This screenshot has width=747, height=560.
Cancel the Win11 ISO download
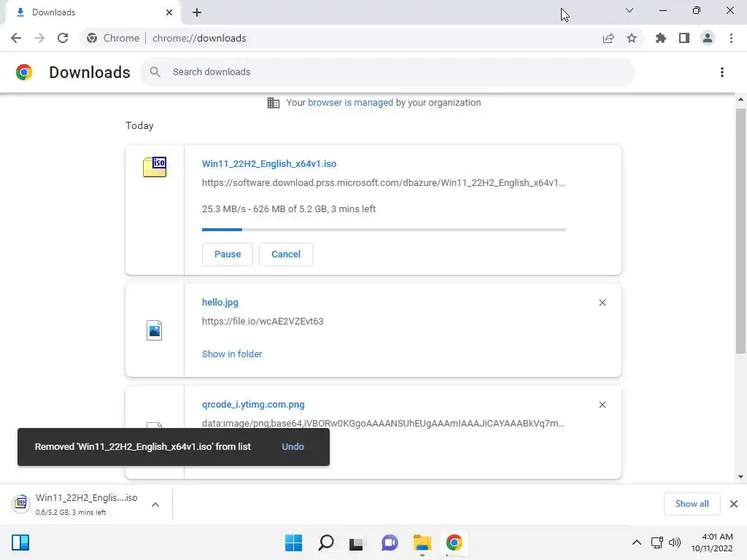click(x=286, y=254)
